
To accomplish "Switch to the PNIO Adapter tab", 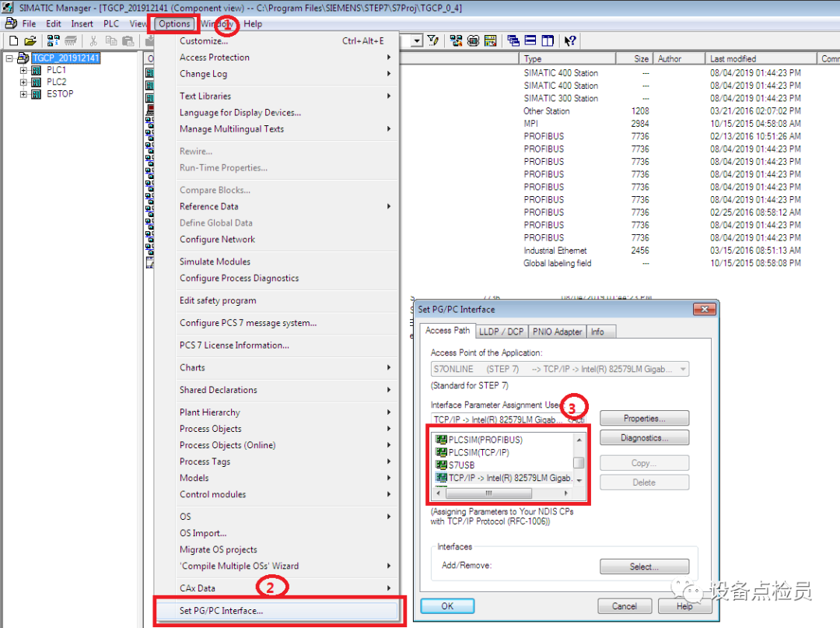I will (557, 332).
